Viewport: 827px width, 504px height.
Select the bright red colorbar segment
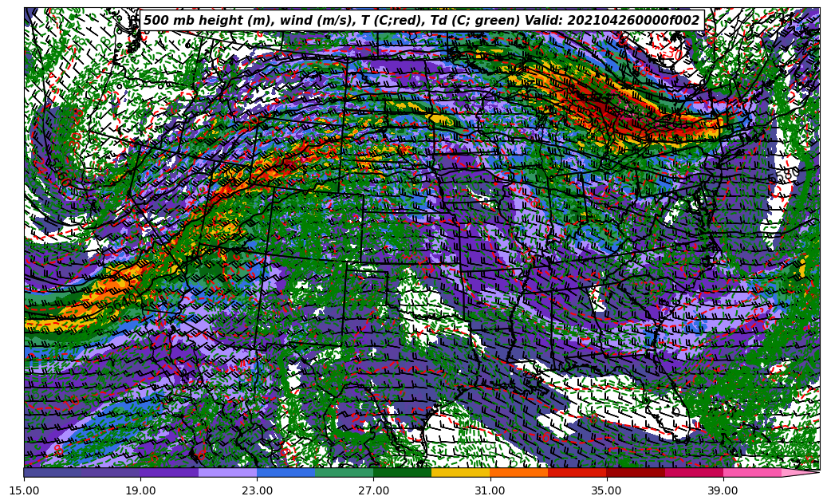tap(577, 472)
